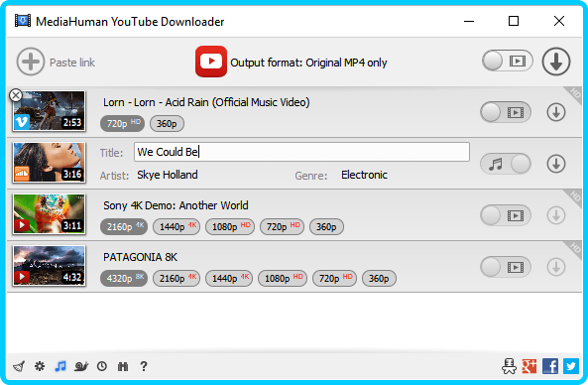Open settings via the gear icon
Screen dimensions: 588x385
click(x=40, y=366)
